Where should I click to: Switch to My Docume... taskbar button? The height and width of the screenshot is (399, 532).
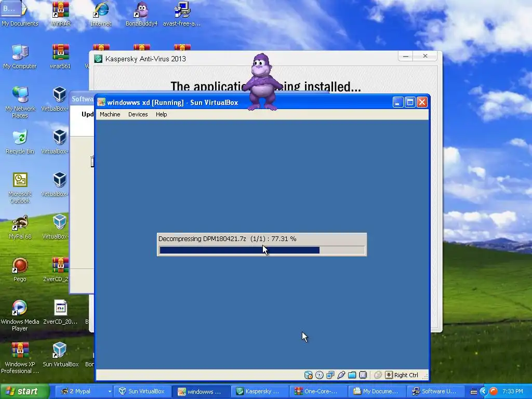tap(376, 391)
